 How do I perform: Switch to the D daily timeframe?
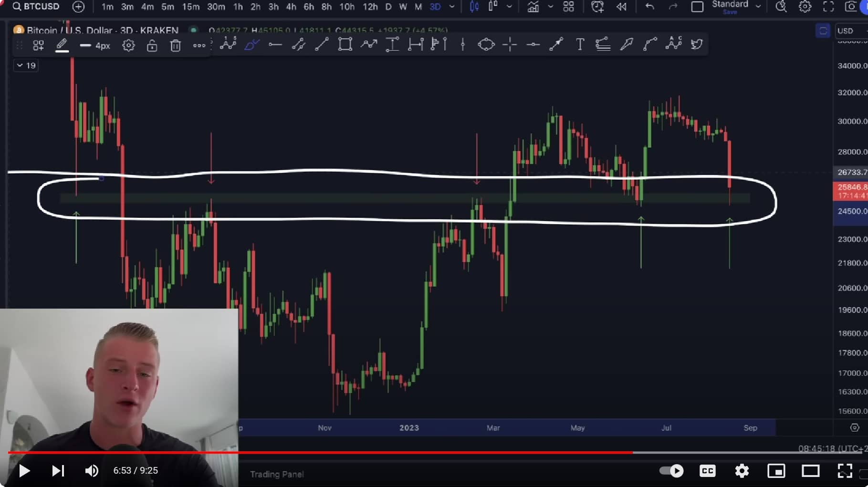click(x=388, y=7)
